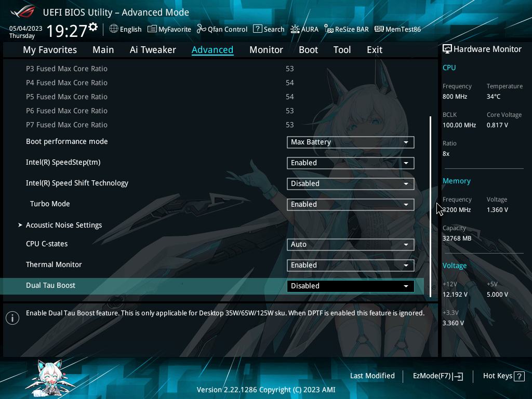Open the Exit tab

375,50
